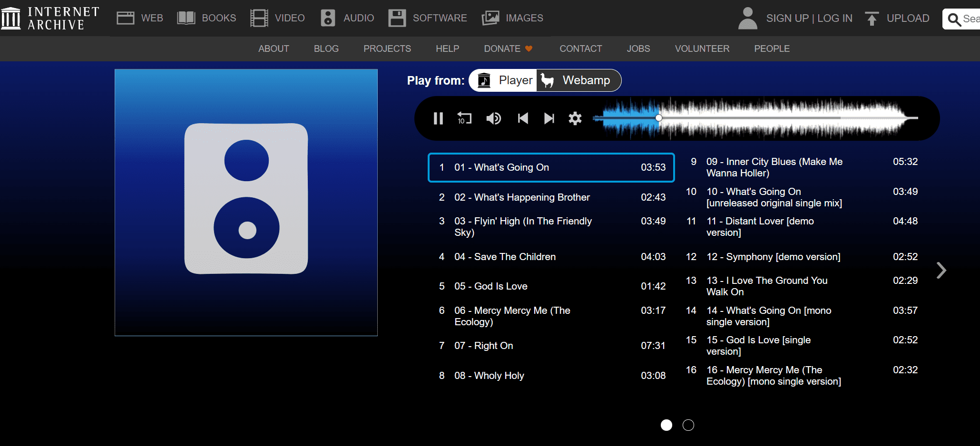Open the Web section icon
Image resolution: width=980 pixels, height=446 pixels.
coord(126,18)
